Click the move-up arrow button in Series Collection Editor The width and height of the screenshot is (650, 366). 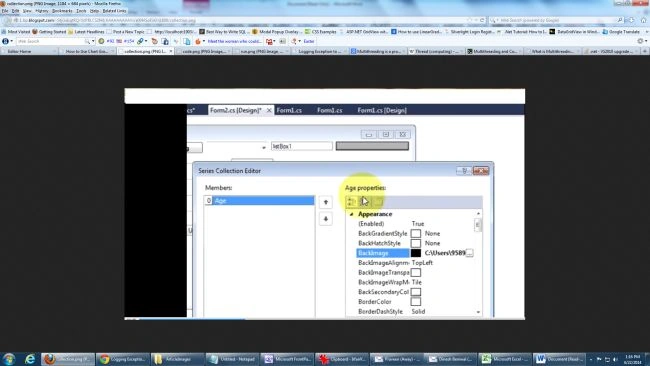pyautogui.click(x=326, y=202)
